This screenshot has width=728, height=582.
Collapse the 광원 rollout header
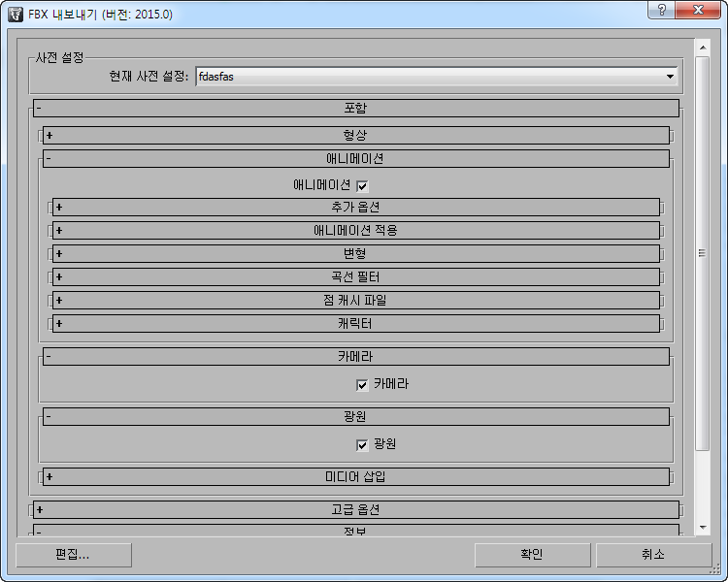(356, 417)
